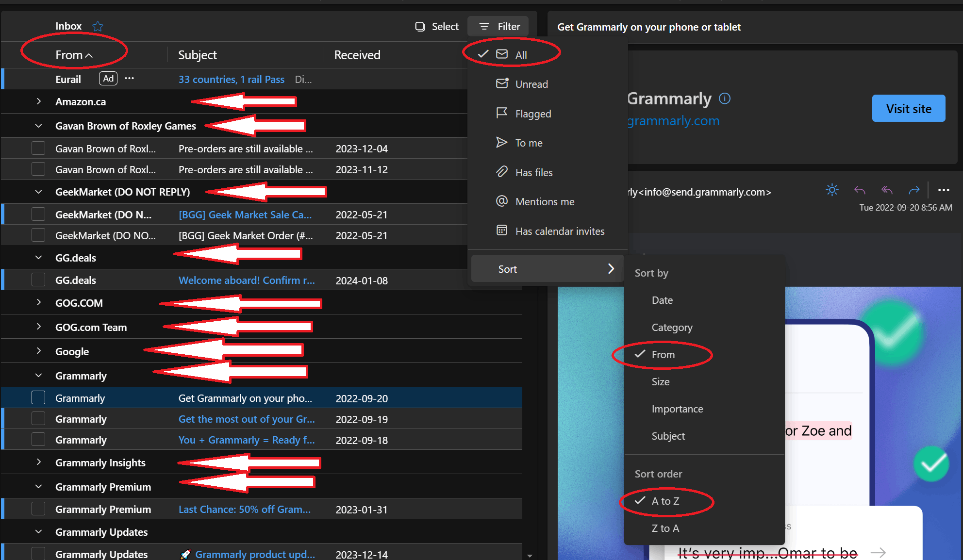Click the Reply arrow icon
Image resolution: width=963 pixels, height=560 pixels.
(x=860, y=190)
